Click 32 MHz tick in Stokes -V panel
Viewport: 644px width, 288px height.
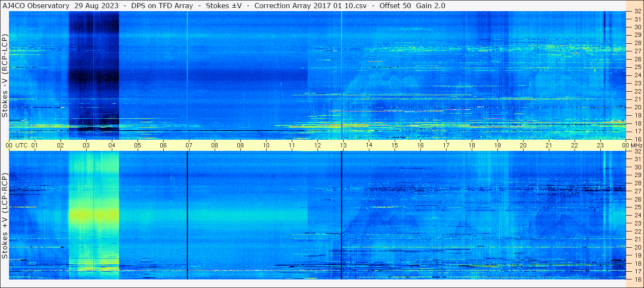point(637,12)
